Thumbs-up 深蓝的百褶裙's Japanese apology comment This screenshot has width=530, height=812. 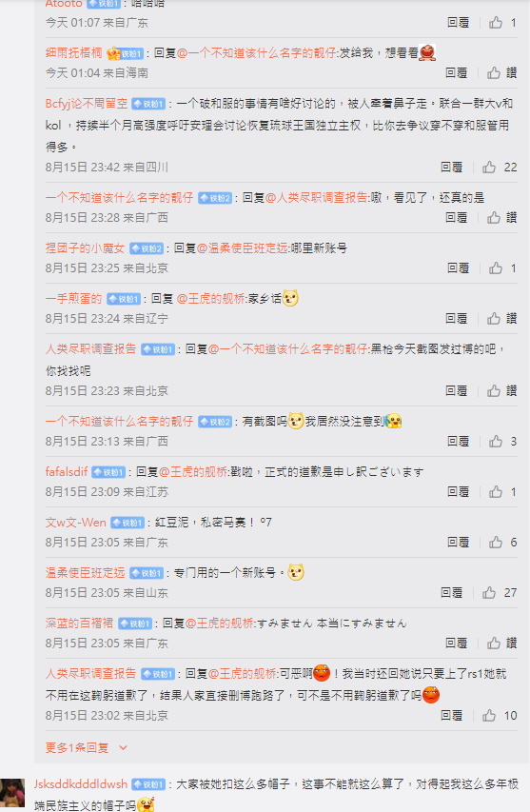[494, 644]
